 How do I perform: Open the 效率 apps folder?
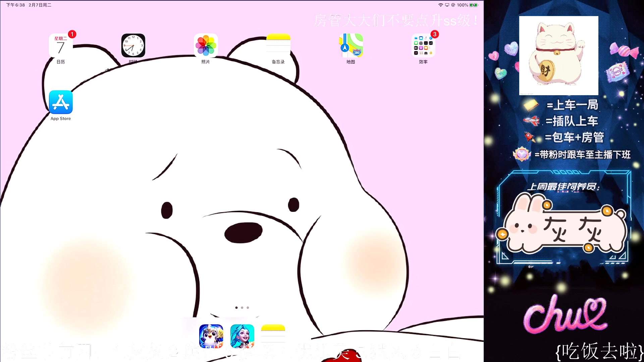coord(423,46)
